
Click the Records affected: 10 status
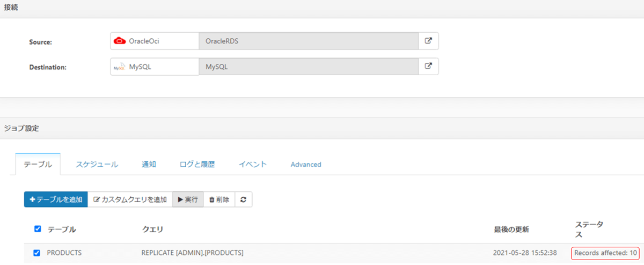pyautogui.click(x=605, y=253)
